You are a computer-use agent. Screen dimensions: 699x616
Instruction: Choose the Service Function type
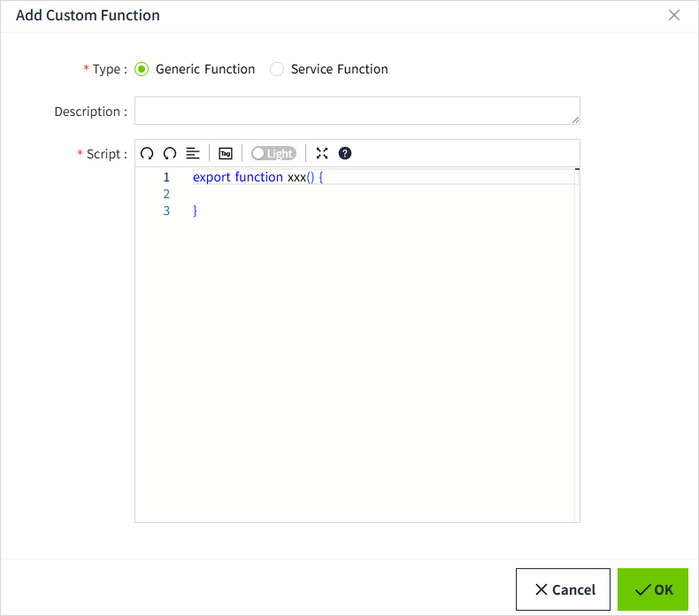(x=277, y=69)
